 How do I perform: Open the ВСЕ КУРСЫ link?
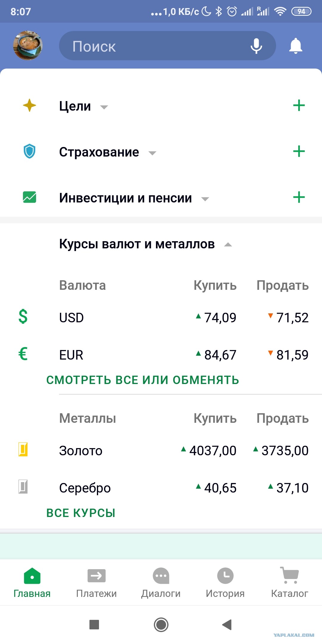coord(81,513)
